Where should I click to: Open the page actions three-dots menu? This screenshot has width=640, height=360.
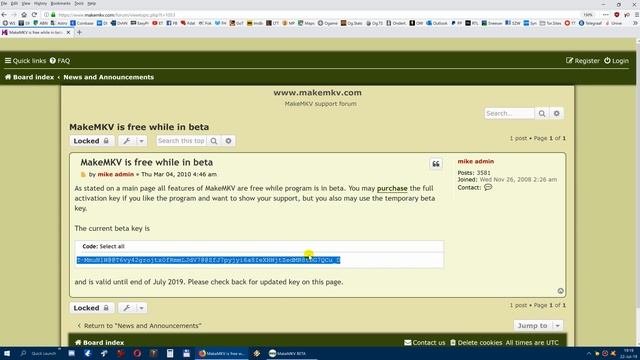[x=606, y=15]
